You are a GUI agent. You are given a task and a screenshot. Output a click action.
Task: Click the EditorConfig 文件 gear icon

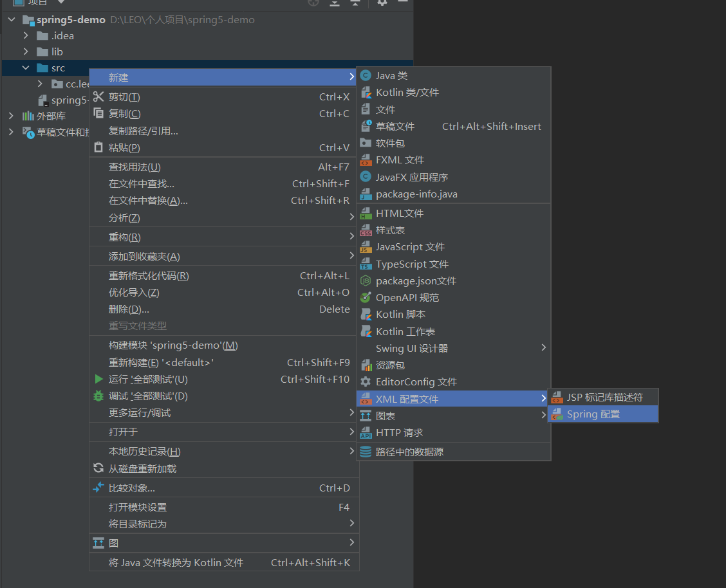tap(366, 382)
